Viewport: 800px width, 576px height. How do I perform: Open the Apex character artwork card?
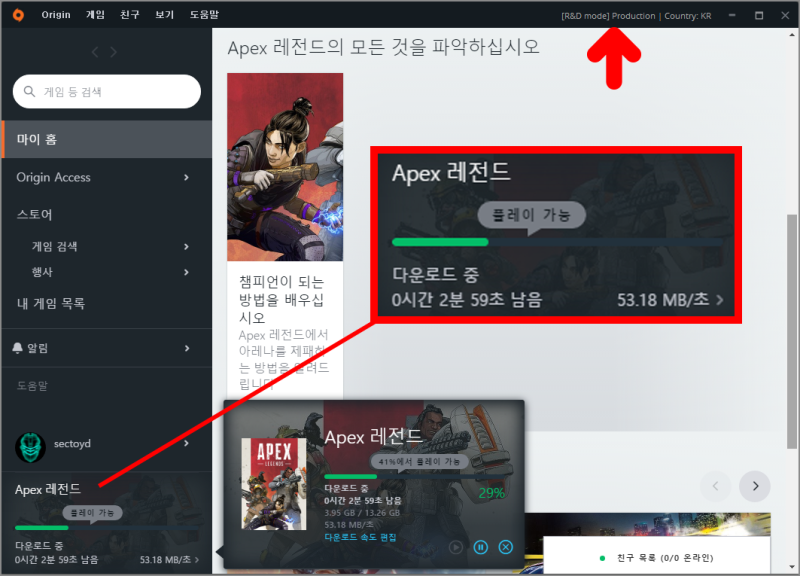(x=285, y=167)
